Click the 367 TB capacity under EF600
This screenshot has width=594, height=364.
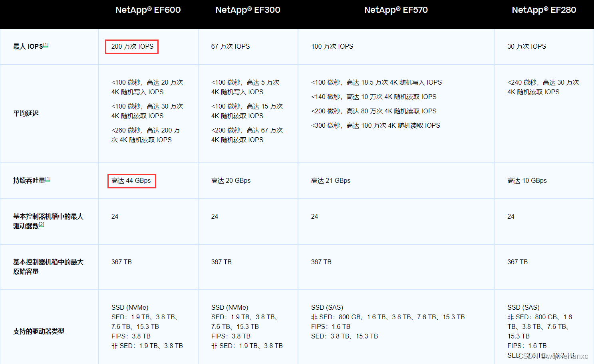click(121, 262)
